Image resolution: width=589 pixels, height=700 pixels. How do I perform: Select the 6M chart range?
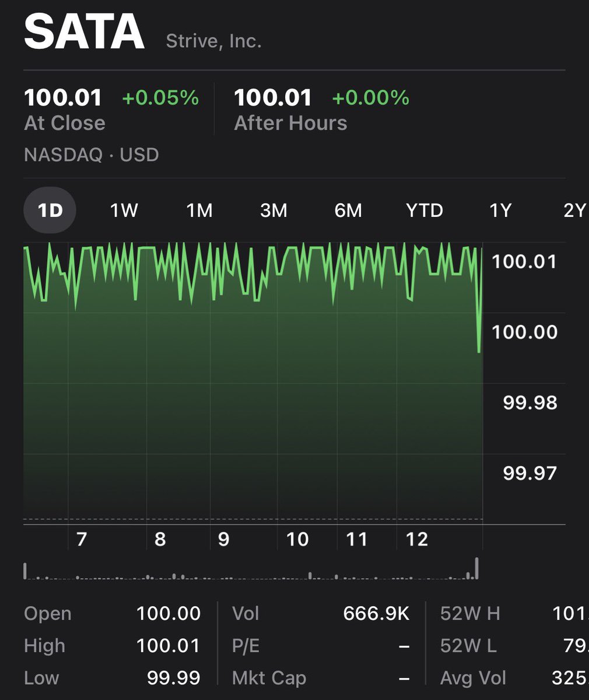(x=348, y=210)
